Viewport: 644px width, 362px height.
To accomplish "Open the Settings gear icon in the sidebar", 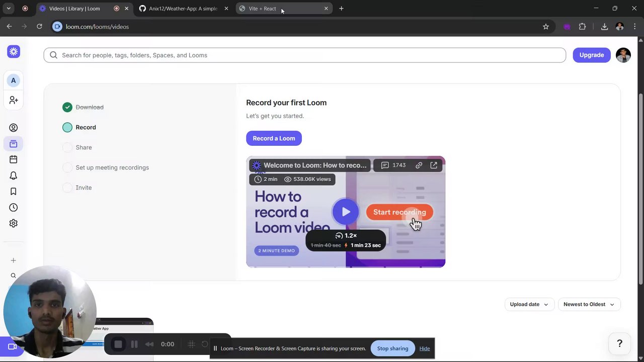I will (x=14, y=223).
